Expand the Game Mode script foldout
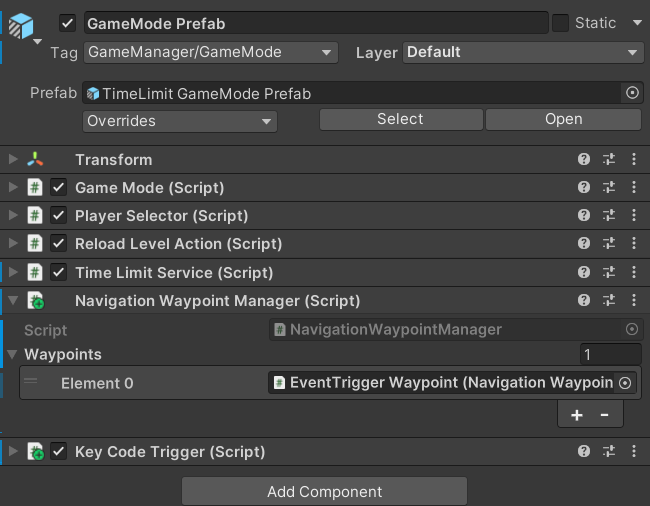This screenshot has width=650, height=506. click(x=13, y=187)
